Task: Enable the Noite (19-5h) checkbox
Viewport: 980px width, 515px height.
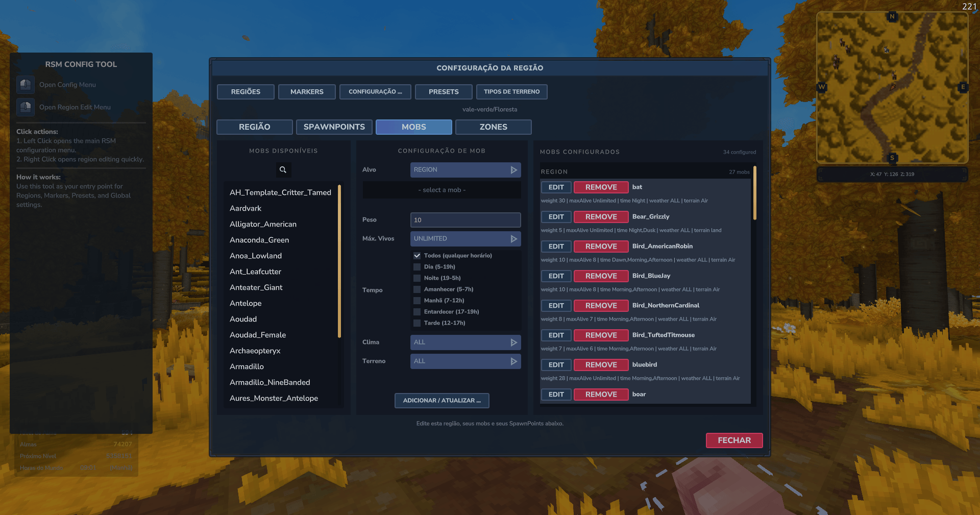Action: 417,278
